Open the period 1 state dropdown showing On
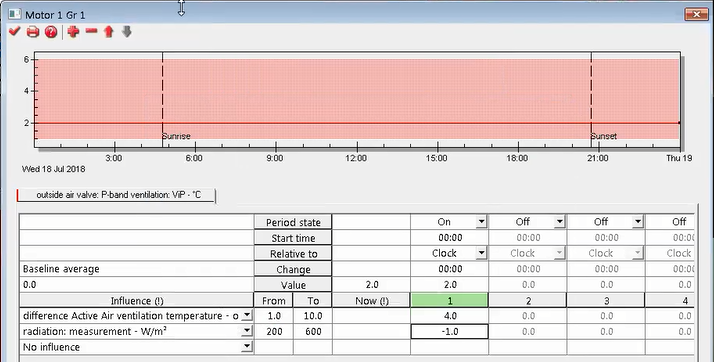Viewport: 714px width, 362px height. [x=481, y=222]
